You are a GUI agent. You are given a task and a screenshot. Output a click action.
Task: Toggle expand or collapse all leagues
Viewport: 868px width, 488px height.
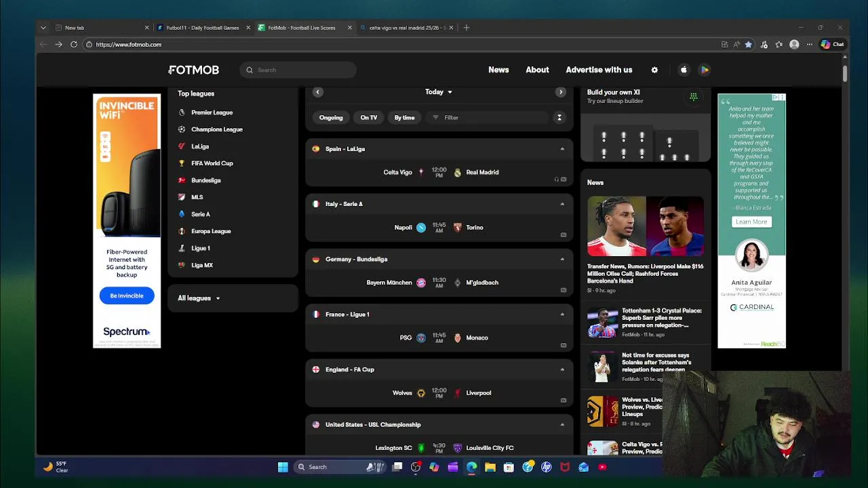tap(559, 118)
